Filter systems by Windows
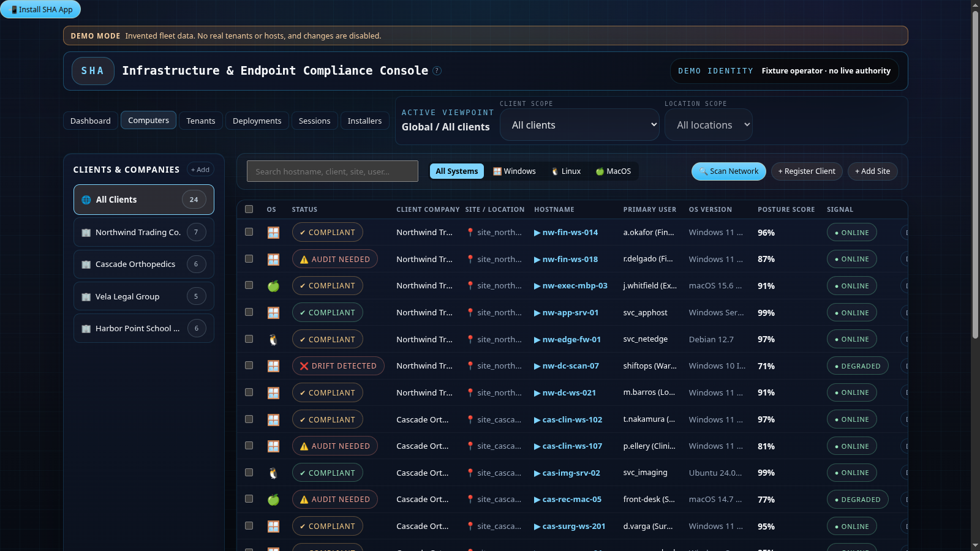 (x=514, y=171)
